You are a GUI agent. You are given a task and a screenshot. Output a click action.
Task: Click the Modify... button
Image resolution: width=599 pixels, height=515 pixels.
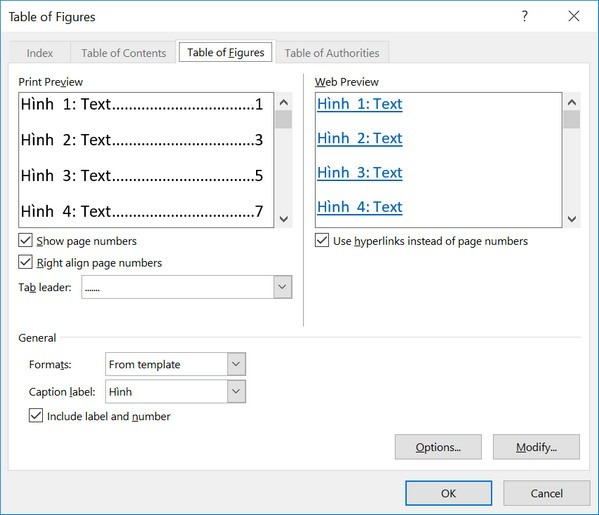(x=536, y=447)
